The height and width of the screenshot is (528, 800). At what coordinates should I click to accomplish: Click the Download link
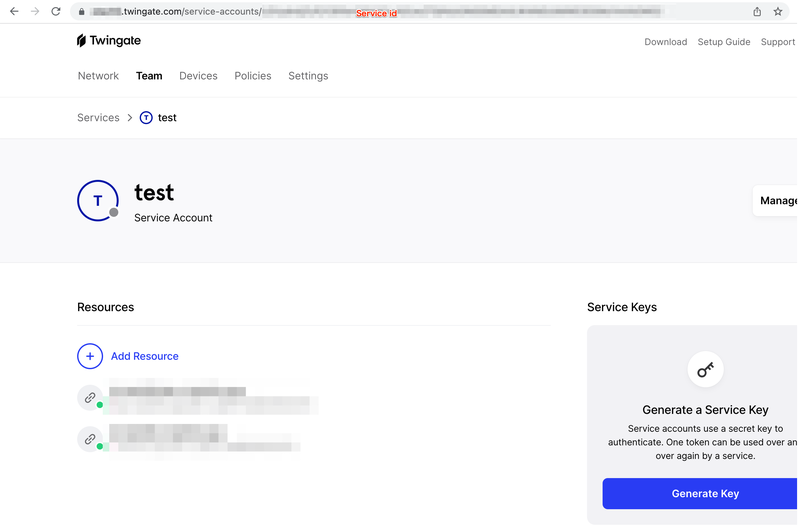click(665, 42)
